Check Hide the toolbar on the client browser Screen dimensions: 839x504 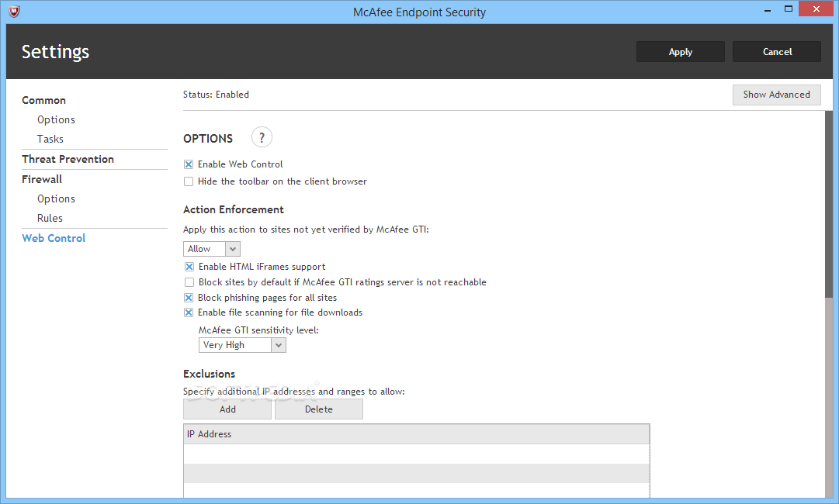pyautogui.click(x=189, y=181)
